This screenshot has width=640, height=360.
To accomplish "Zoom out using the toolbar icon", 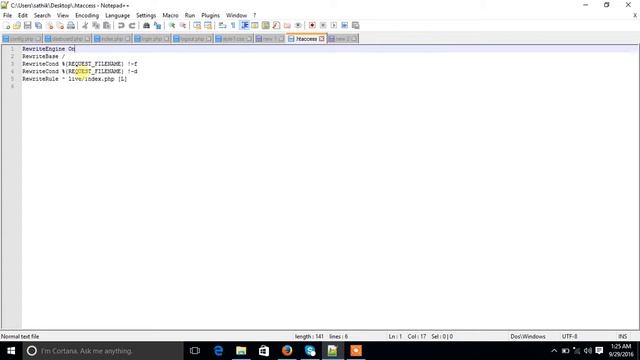I will [x=183, y=25].
